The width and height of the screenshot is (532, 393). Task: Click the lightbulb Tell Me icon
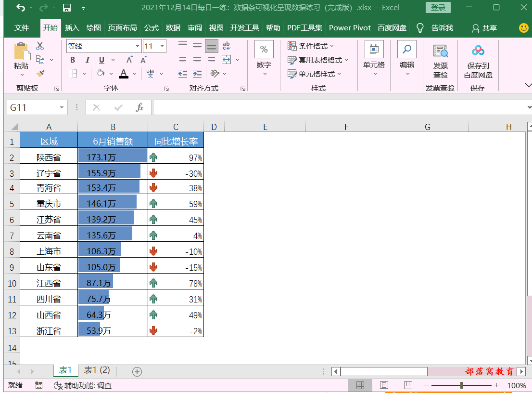click(420, 28)
